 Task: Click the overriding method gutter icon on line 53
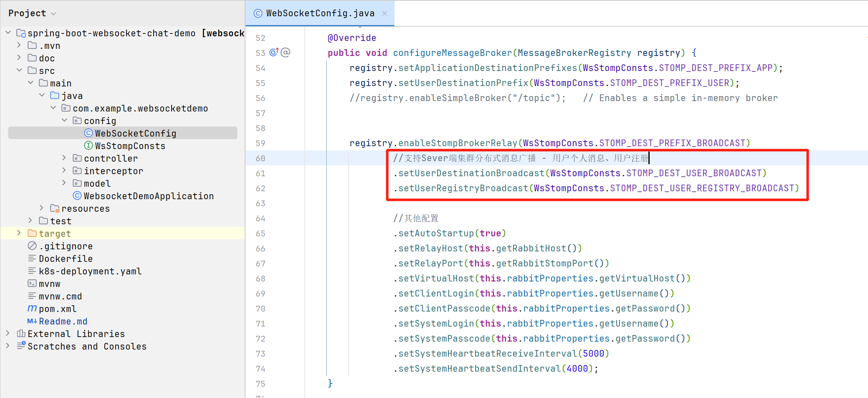click(274, 52)
